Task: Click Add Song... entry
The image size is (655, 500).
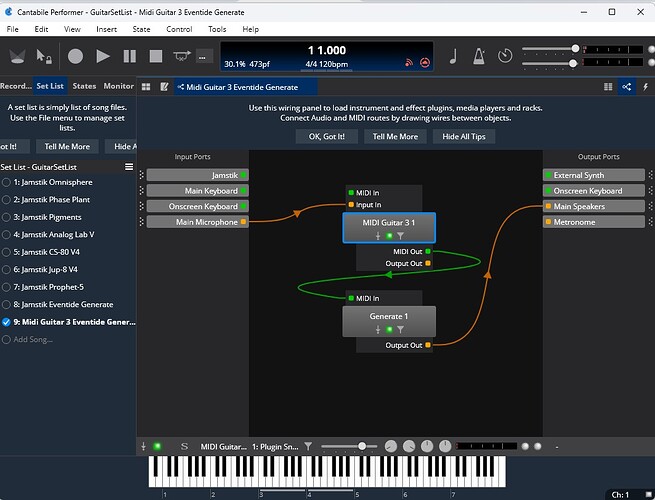Action: tap(68, 340)
